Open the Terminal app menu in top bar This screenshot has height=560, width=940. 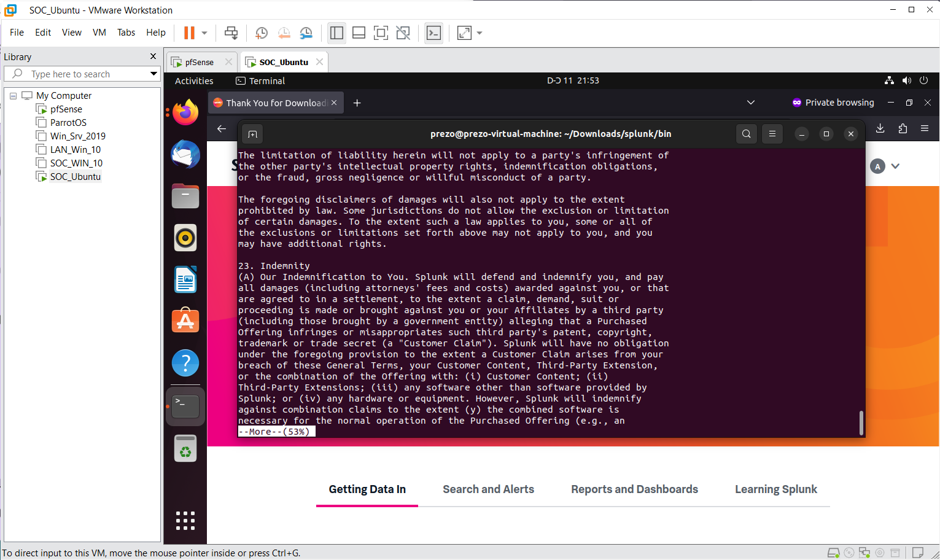[260, 81]
